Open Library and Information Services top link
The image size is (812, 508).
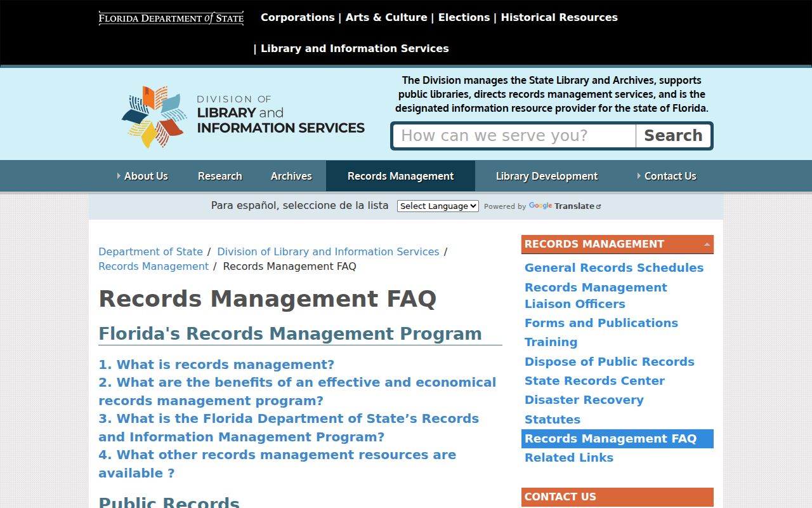point(355,48)
